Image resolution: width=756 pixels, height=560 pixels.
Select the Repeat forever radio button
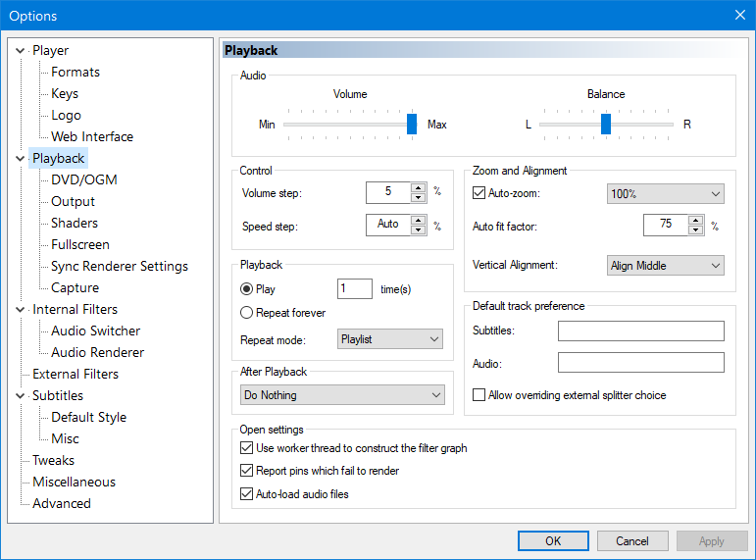pos(246,313)
